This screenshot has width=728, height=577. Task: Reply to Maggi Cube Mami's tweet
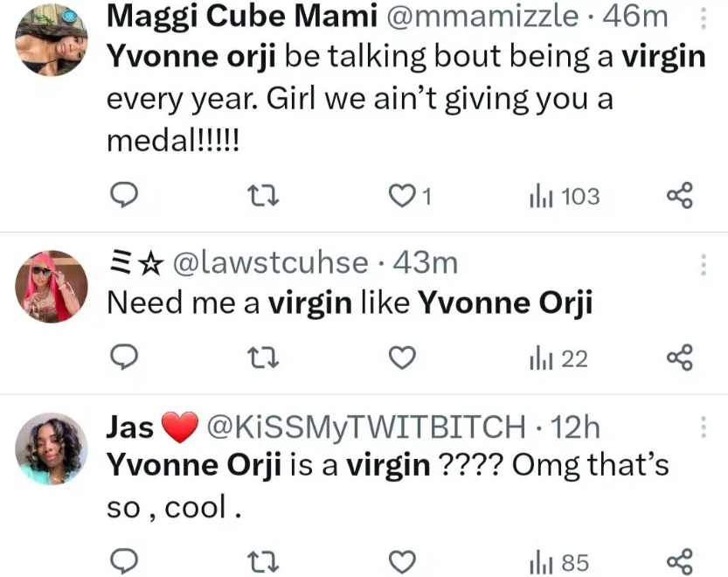tap(125, 196)
